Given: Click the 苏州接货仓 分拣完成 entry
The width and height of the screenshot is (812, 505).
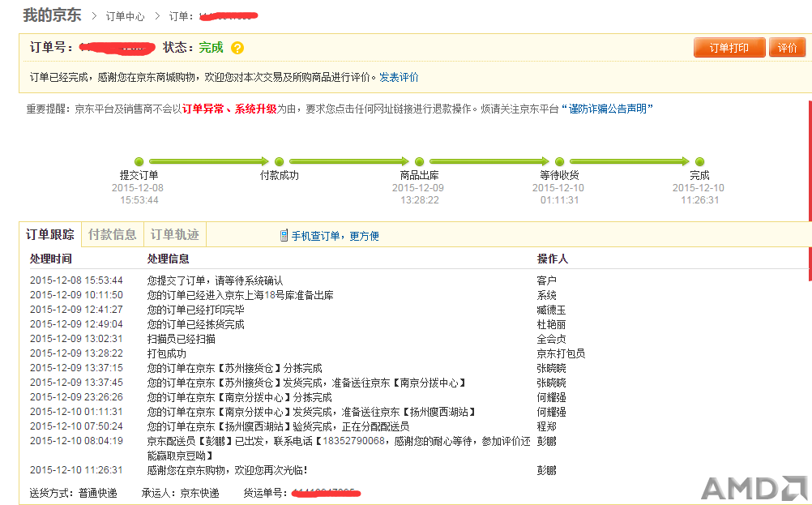Looking at the screenshot, I should click(234, 368).
